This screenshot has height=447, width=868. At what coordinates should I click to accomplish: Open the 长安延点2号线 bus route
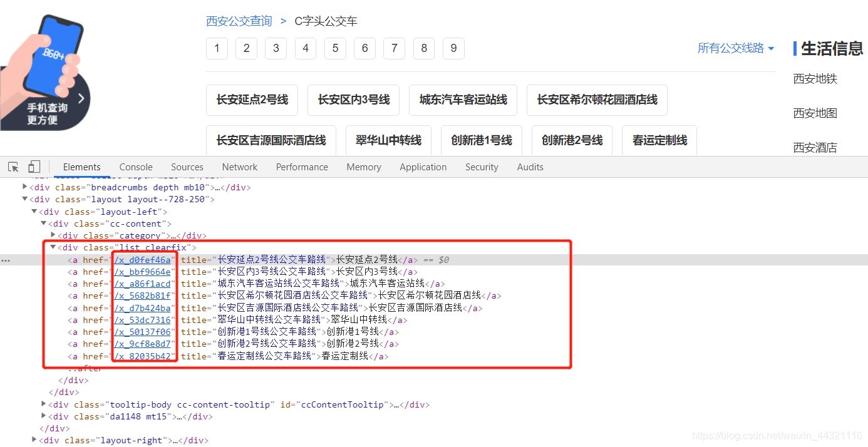click(252, 100)
